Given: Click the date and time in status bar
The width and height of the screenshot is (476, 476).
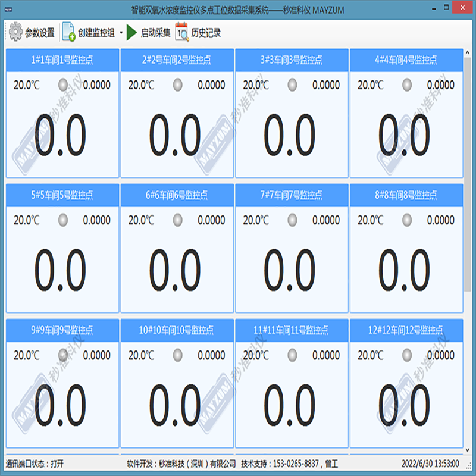Looking at the screenshot, I should [x=430, y=464].
